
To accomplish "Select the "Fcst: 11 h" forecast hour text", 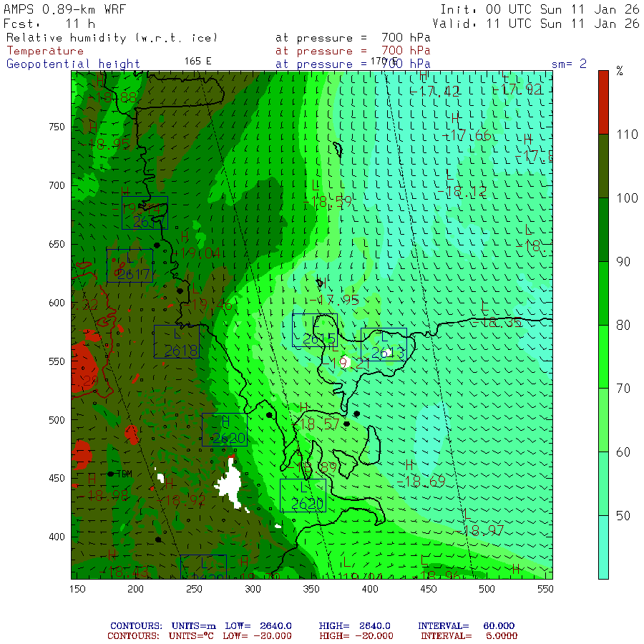I will [49, 24].
